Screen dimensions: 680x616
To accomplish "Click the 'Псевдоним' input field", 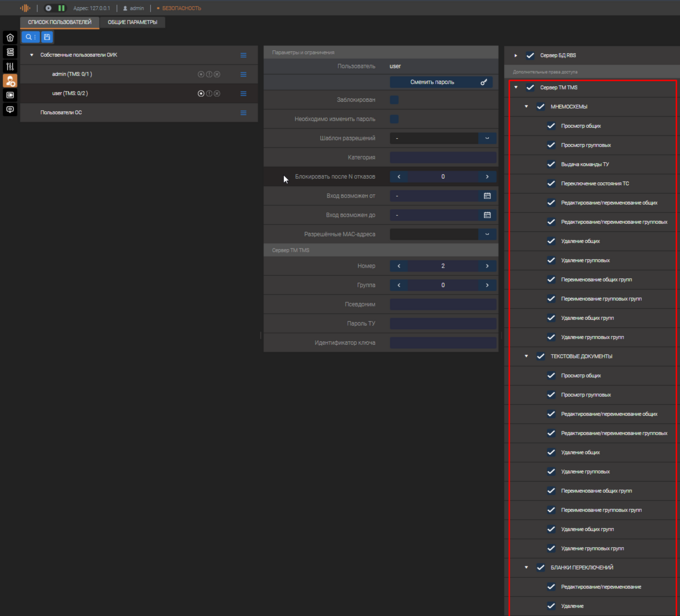I will (x=443, y=305).
